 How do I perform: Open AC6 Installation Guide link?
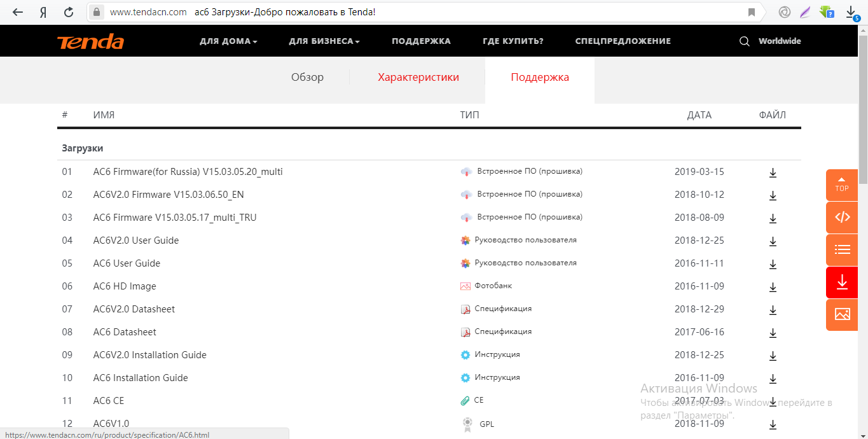[141, 378]
